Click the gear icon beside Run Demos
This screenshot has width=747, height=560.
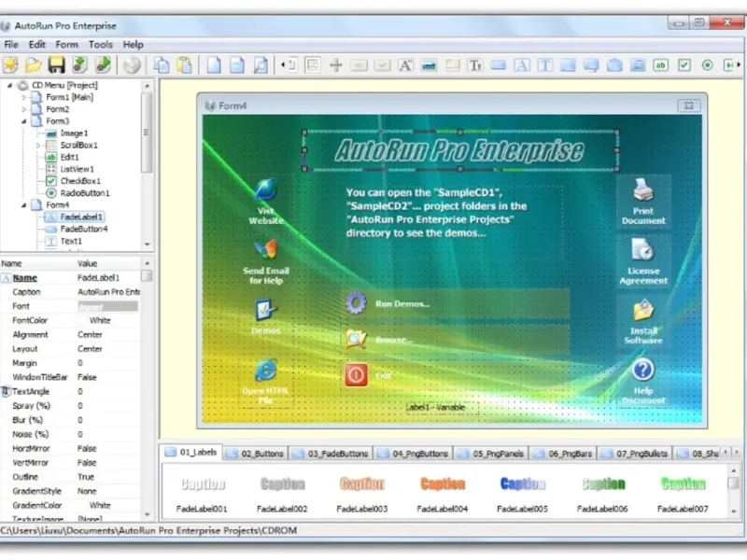click(x=357, y=302)
